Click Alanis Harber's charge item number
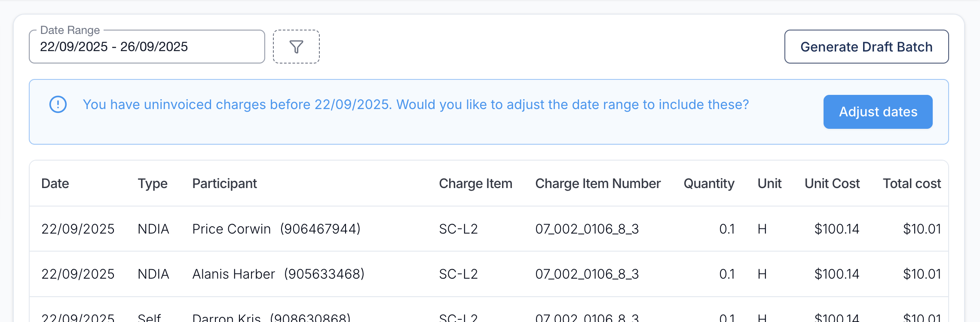 [x=587, y=274]
